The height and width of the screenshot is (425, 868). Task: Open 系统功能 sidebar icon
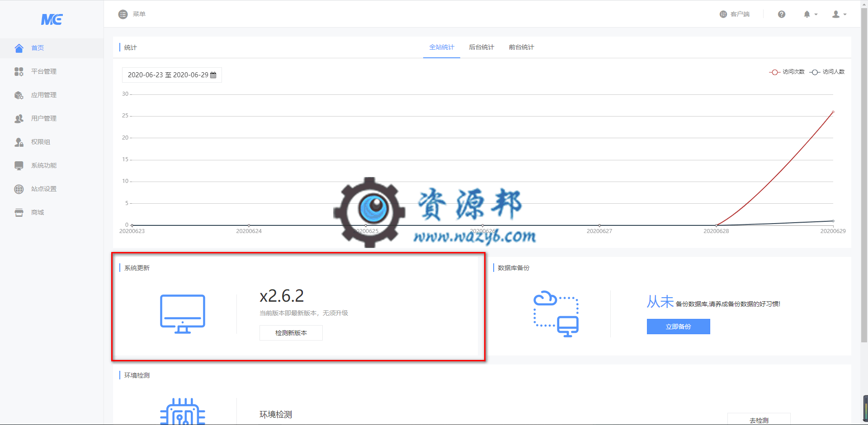pos(19,165)
